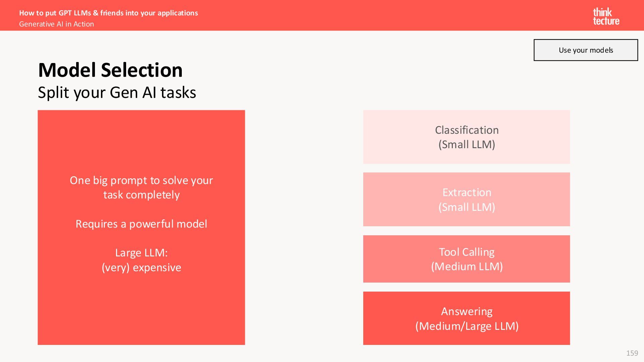
Task: Click the '(Medium/Large LLM)' label text
Action: 467,326
